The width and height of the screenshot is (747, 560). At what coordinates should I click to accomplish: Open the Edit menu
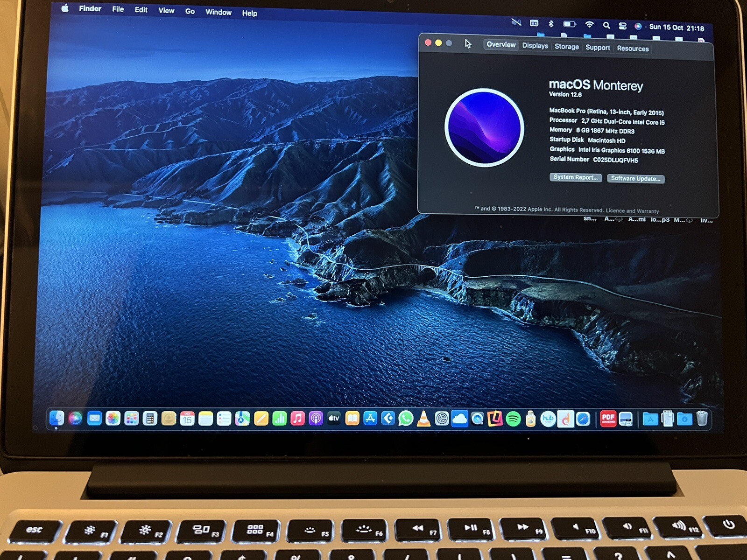(x=141, y=9)
